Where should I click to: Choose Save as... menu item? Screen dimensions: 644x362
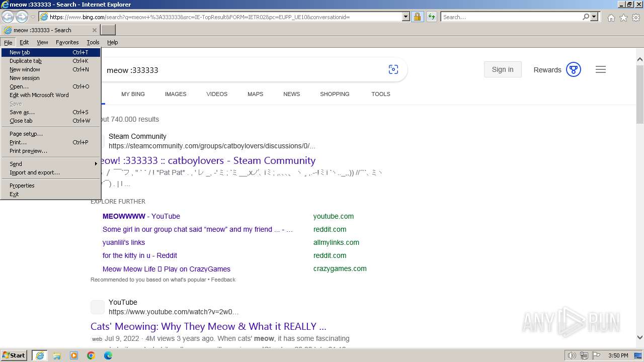point(50,112)
